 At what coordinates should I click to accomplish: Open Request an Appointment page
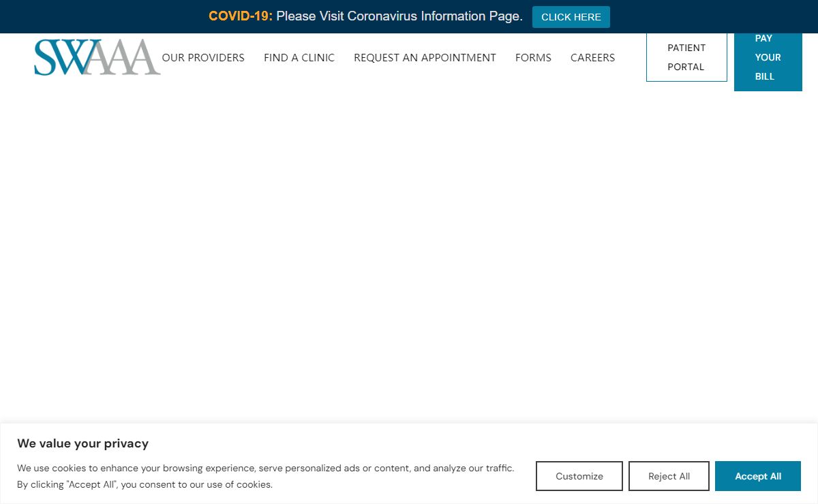[x=425, y=58]
